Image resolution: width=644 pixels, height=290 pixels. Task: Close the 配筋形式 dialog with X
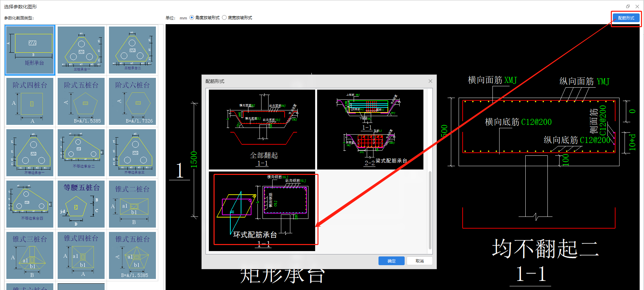tap(430, 81)
